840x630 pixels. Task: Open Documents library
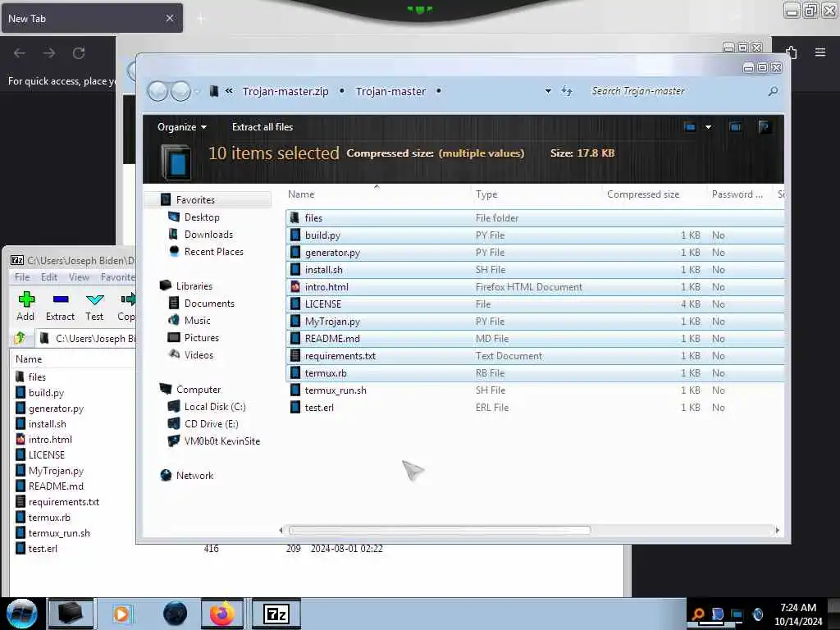click(209, 304)
